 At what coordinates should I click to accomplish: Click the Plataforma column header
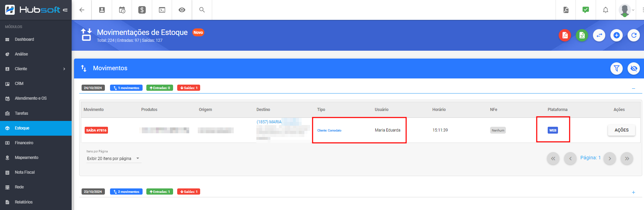coord(558,110)
